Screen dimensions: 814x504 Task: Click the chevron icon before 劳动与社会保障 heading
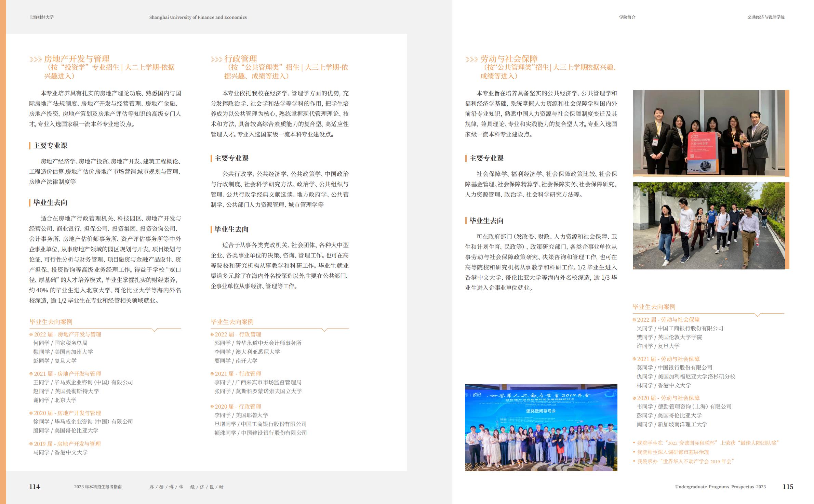[x=471, y=59]
